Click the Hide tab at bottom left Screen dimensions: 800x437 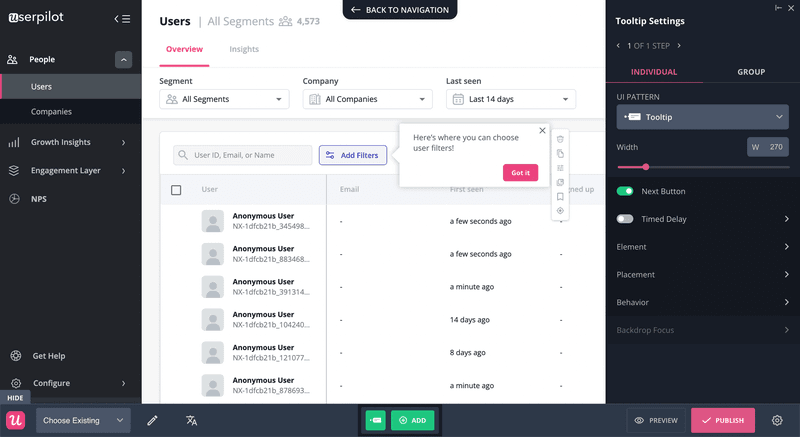pyautogui.click(x=15, y=398)
